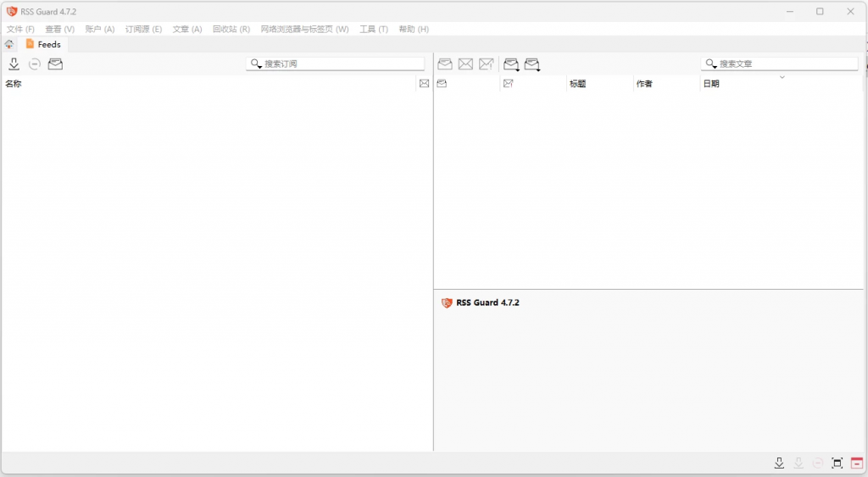Open the 回收站 (R) menu
Image resolution: width=868 pixels, height=477 pixels.
click(x=231, y=29)
